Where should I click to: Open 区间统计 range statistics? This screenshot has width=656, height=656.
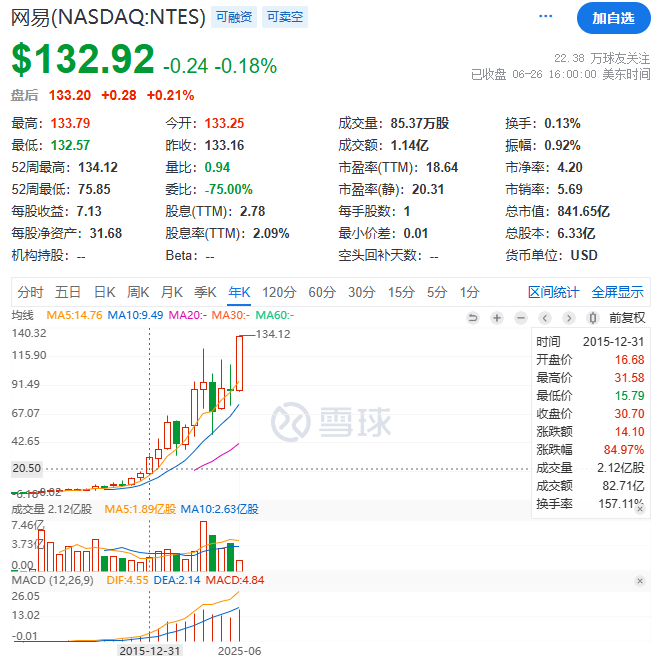pos(554,292)
